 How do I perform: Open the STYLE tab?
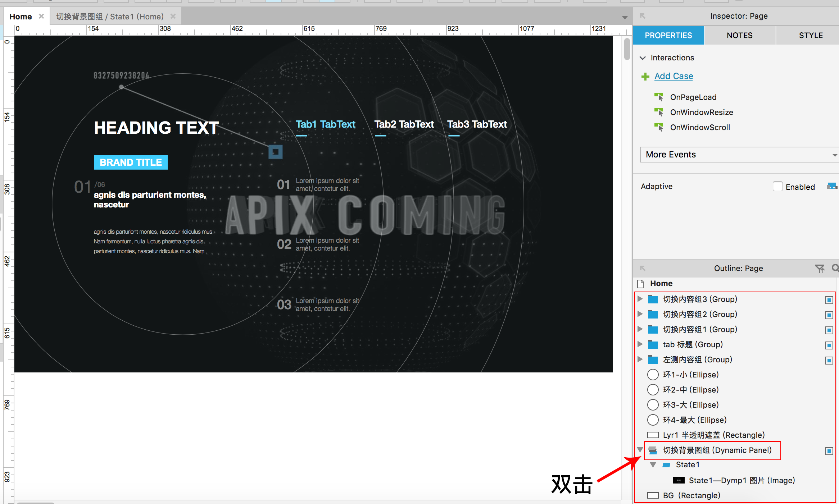tap(811, 35)
